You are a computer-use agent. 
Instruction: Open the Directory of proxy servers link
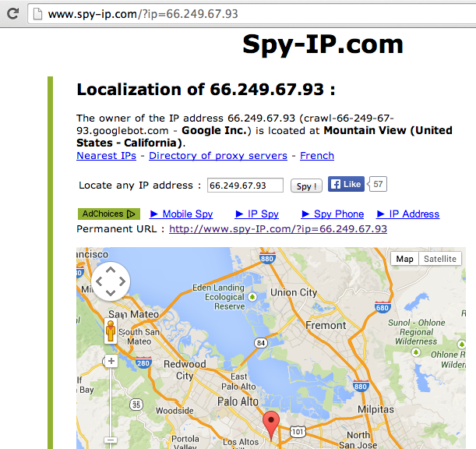(218, 156)
